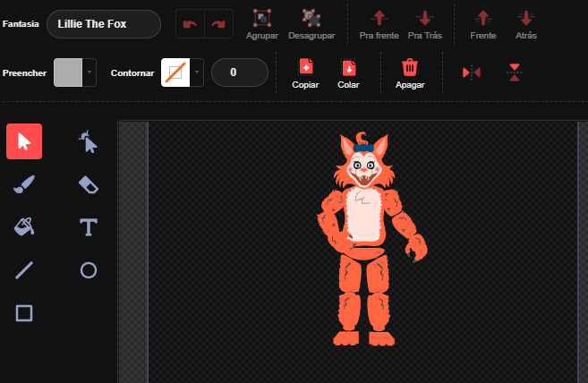This screenshot has height=383, width=588.
Task: Pick the Brush tool
Action: click(x=24, y=184)
